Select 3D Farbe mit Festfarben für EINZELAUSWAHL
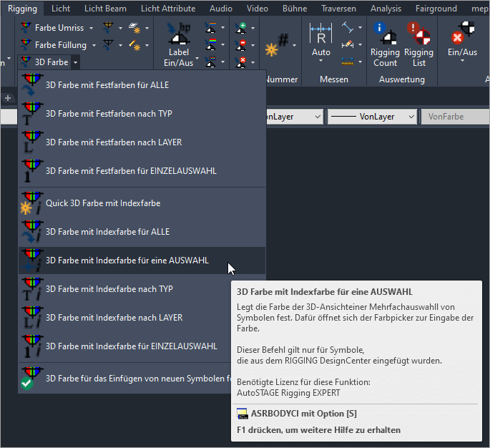The width and height of the screenshot is (490, 448). tap(142, 171)
